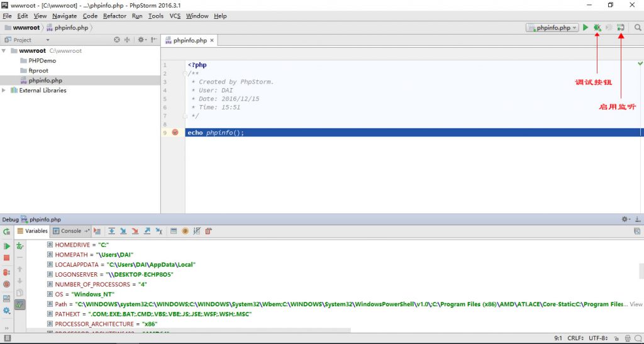Click the red clipboard icon in debug toolbar

(x=209, y=231)
